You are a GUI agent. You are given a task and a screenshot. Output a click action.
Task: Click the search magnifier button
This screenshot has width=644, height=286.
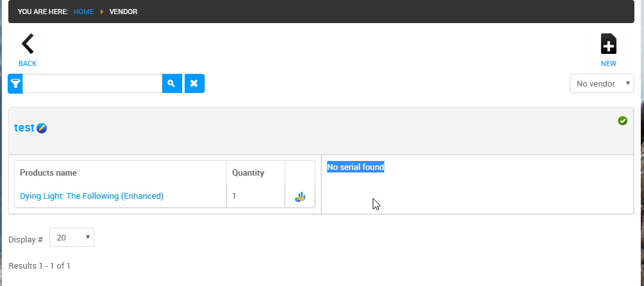[x=172, y=84]
